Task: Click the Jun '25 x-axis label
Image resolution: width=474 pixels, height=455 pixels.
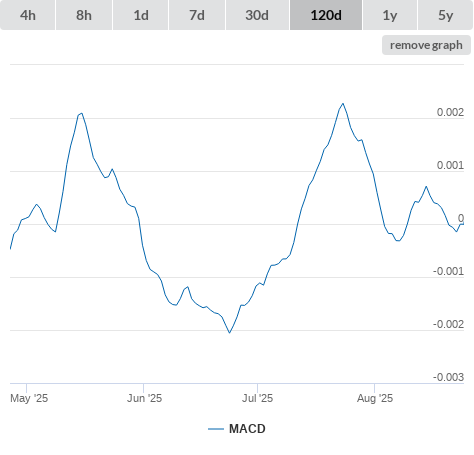Action: [144, 398]
